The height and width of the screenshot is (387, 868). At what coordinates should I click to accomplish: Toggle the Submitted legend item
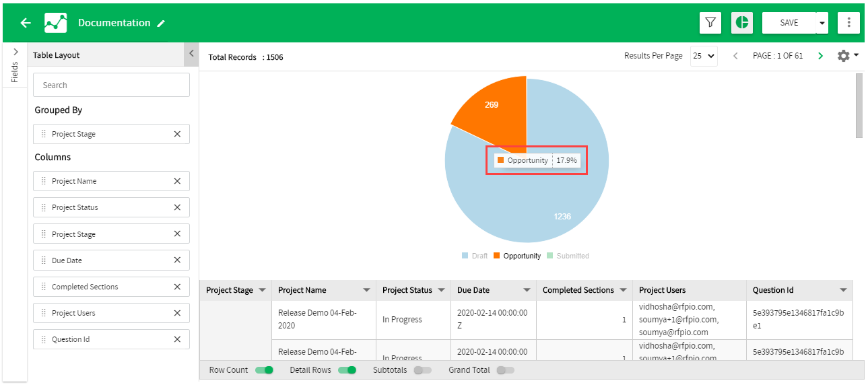[x=568, y=256]
